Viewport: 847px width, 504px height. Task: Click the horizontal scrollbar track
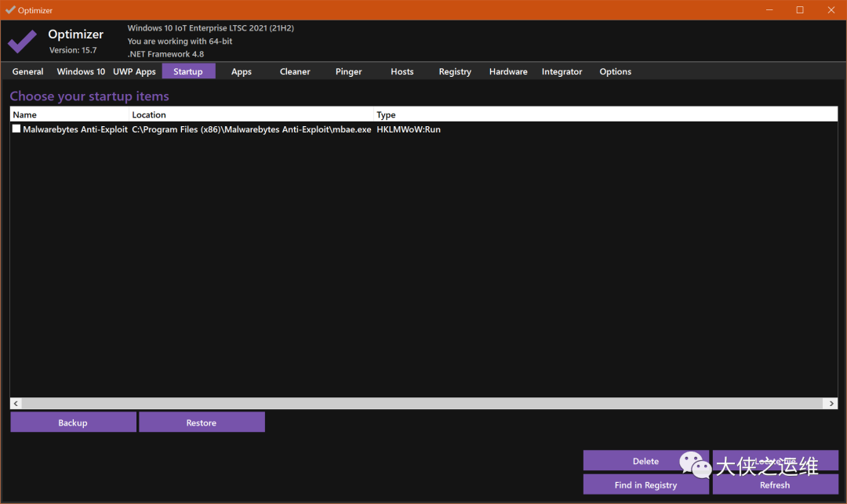tap(423, 403)
